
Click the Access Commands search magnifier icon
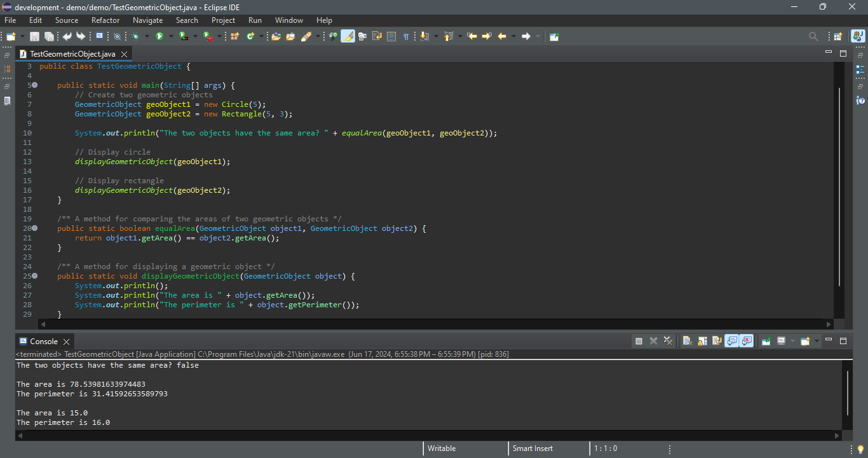coord(813,36)
